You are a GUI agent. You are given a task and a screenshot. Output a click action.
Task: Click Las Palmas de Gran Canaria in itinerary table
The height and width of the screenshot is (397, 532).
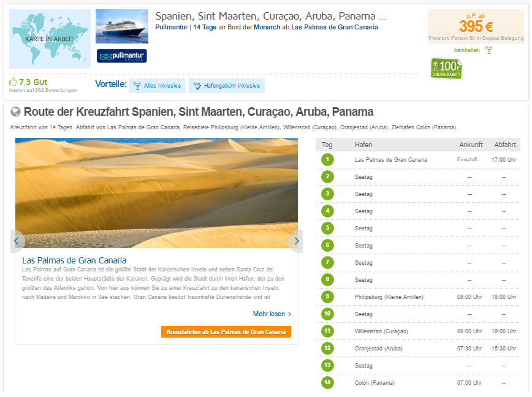pos(391,160)
